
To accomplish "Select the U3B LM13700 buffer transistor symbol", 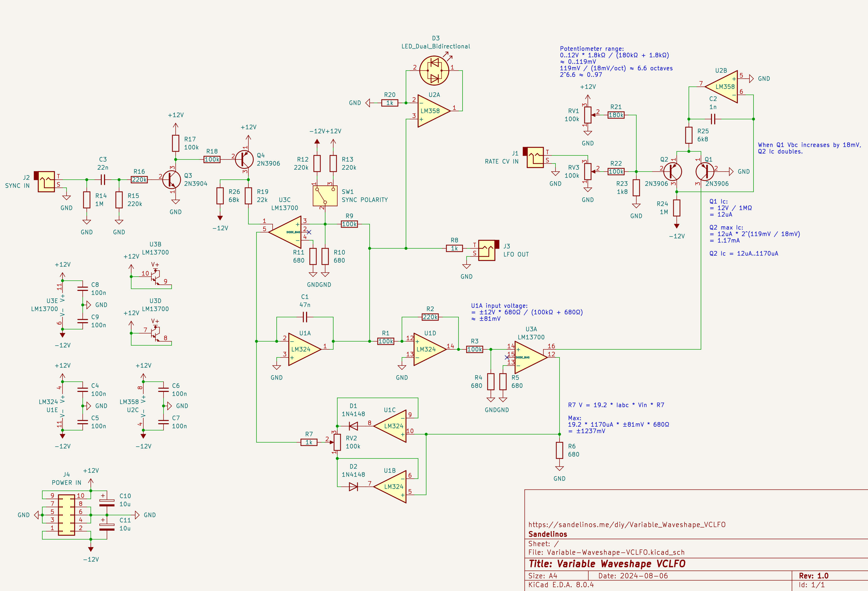I will tap(155, 277).
